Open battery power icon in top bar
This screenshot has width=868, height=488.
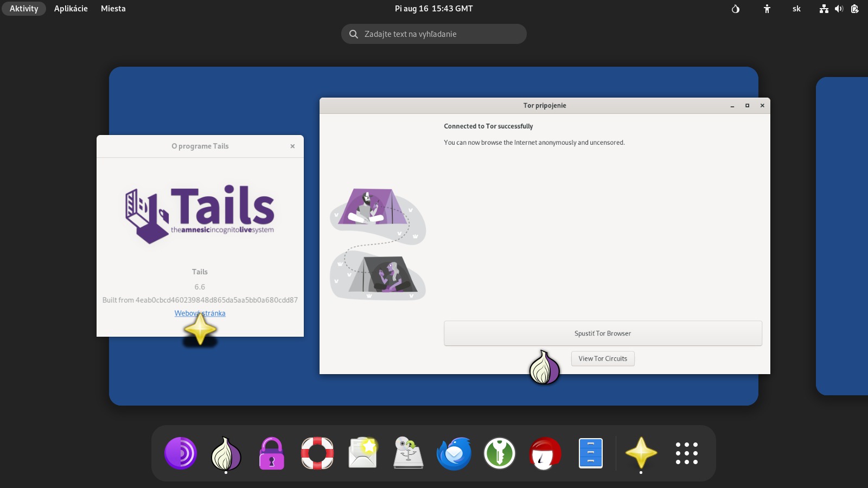855,9
